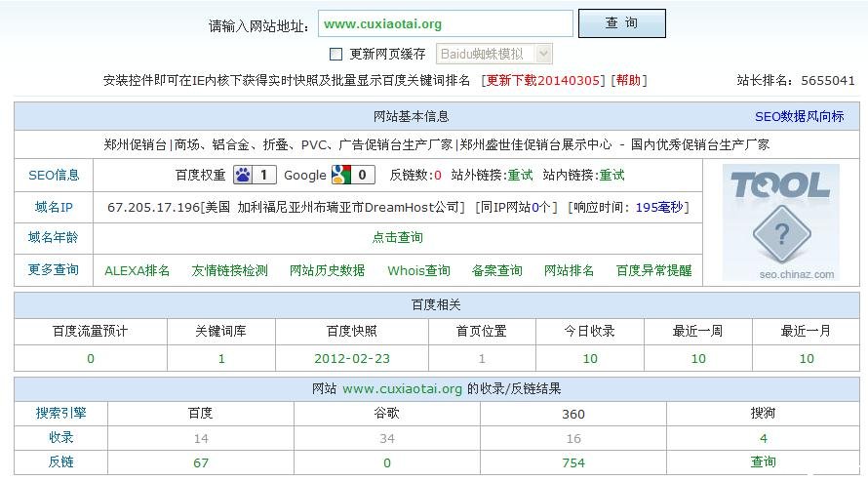Open the SEO数据风向标 link
The width and height of the screenshot is (868, 481).
pyautogui.click(x=800, y=116)
